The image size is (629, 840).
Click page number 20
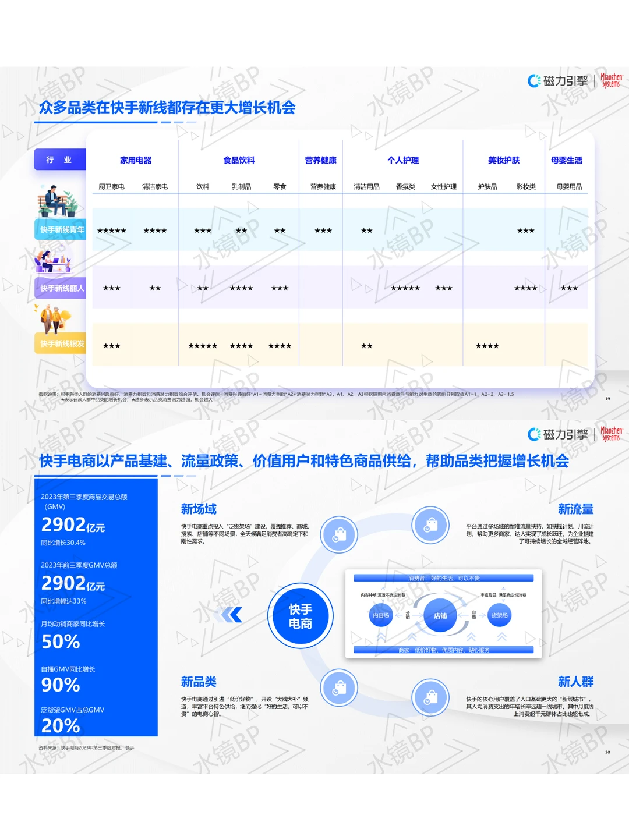(x=607, y=752)
